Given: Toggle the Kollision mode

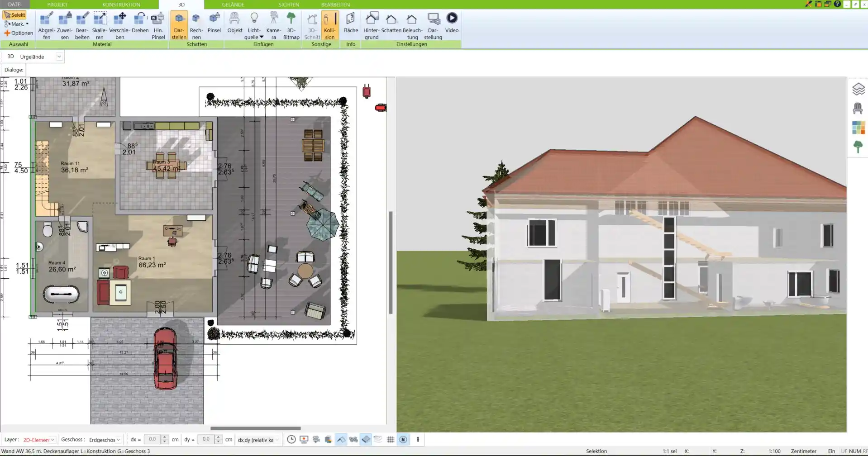Looking at the screenshot, I should (x=329, y=26).
